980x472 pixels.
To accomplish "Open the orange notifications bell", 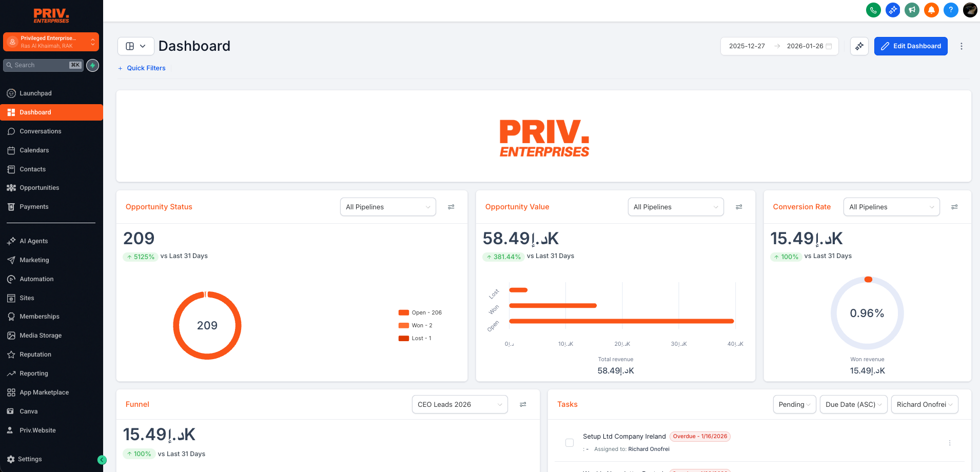I will tap(931, 10).
